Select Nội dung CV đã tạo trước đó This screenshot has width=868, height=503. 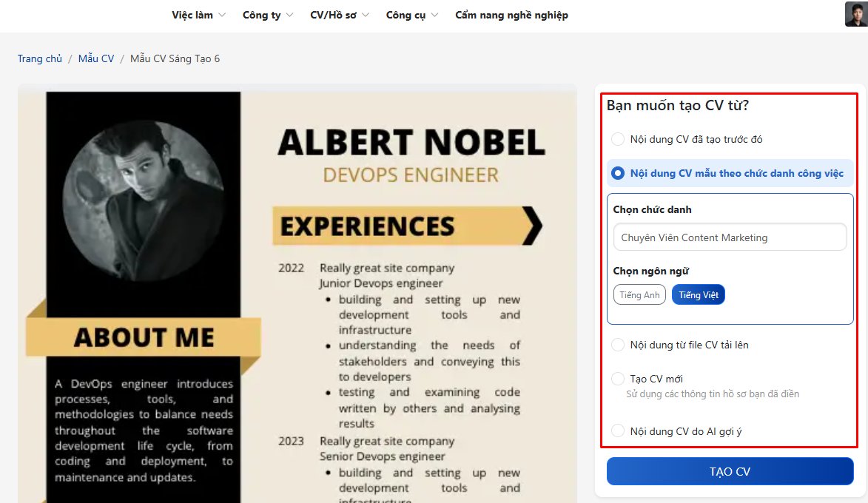point(618,139)
